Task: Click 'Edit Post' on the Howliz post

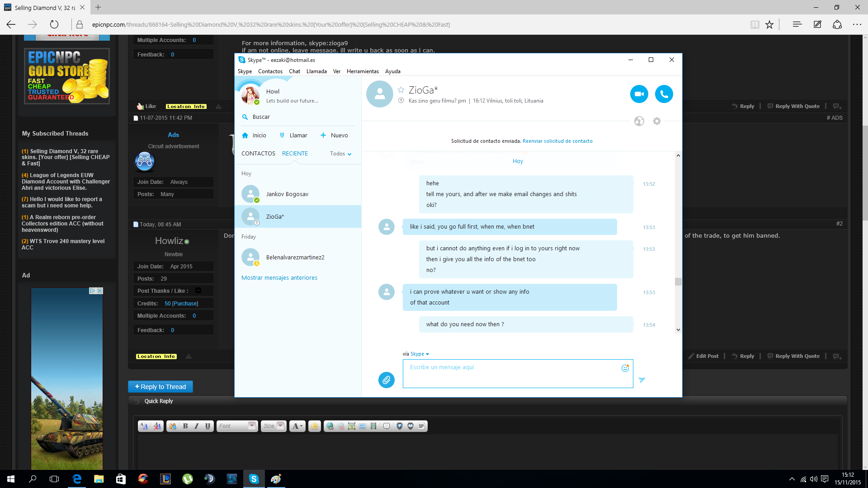Action: coord(703,357)
